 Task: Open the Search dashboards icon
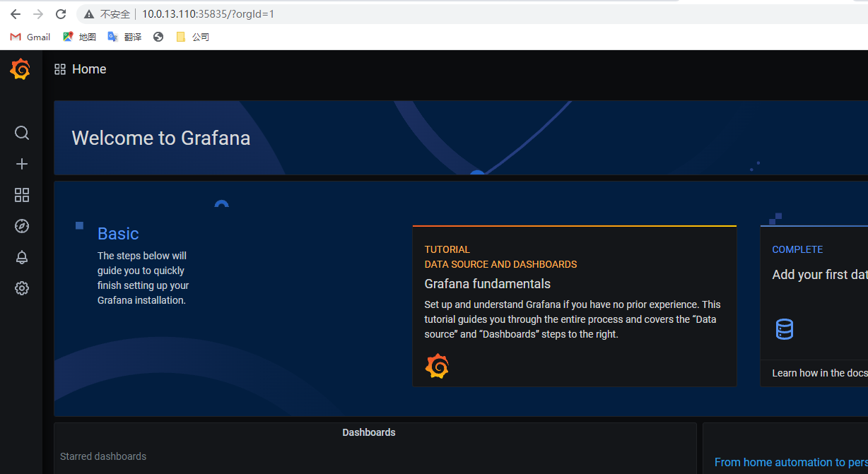click(22, 133)
